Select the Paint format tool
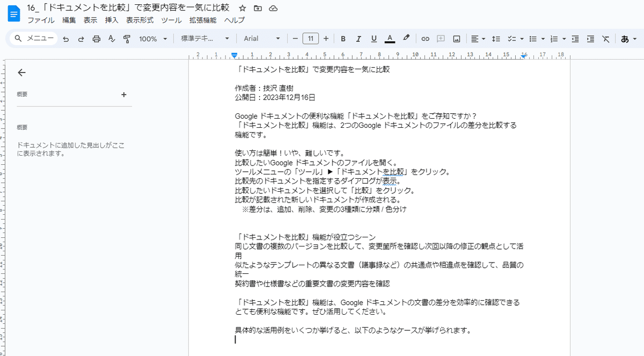Image resolution: width=644 pixels, height=356 pixels. point(127,38)
